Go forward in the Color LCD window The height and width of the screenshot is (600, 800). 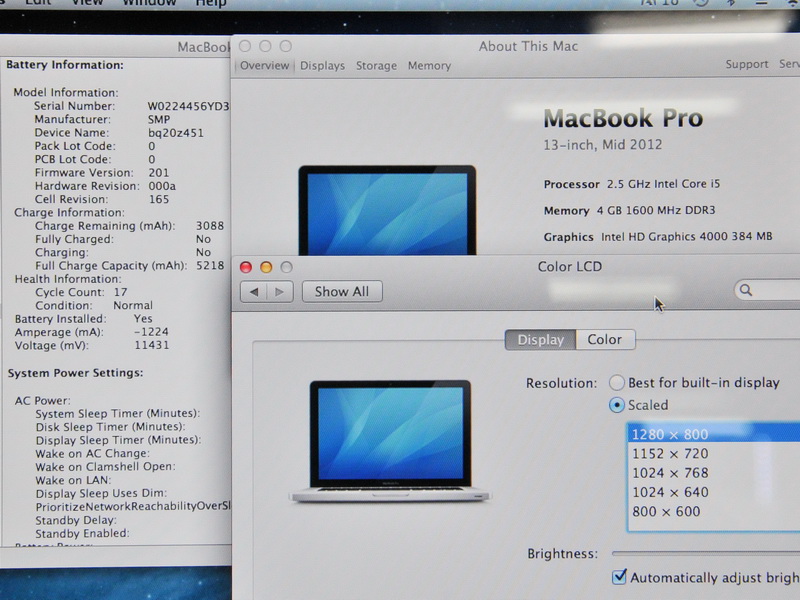(280, 291)
